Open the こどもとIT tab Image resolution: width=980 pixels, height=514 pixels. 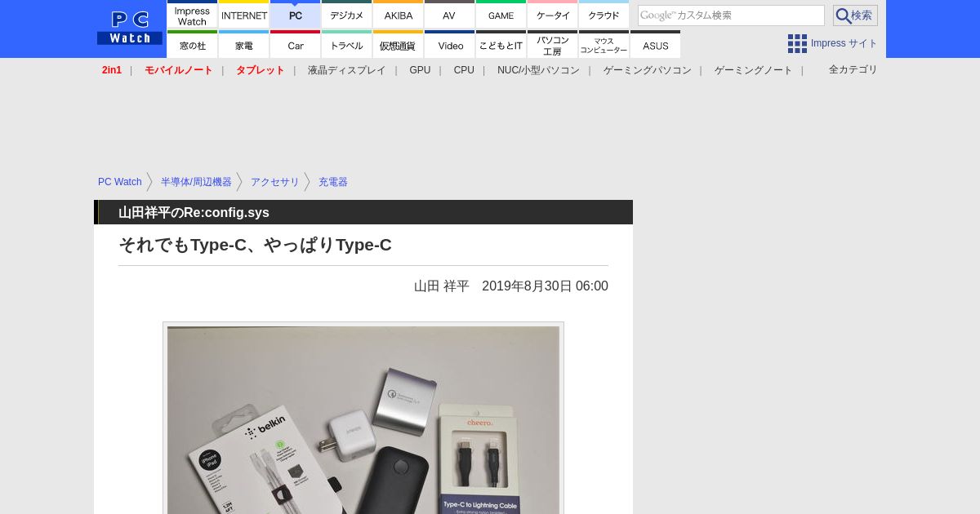pyautogui.click(x=501, y=45)
